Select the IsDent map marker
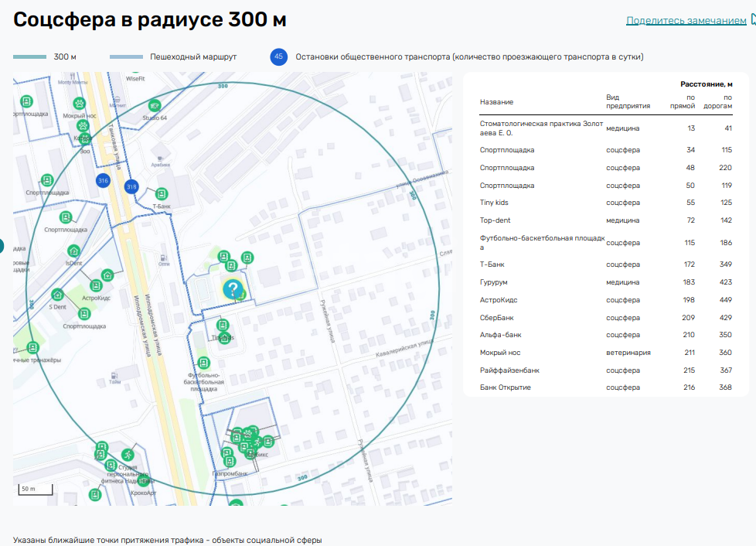Screen dimensions: 756x546 (x=73, y=251)
